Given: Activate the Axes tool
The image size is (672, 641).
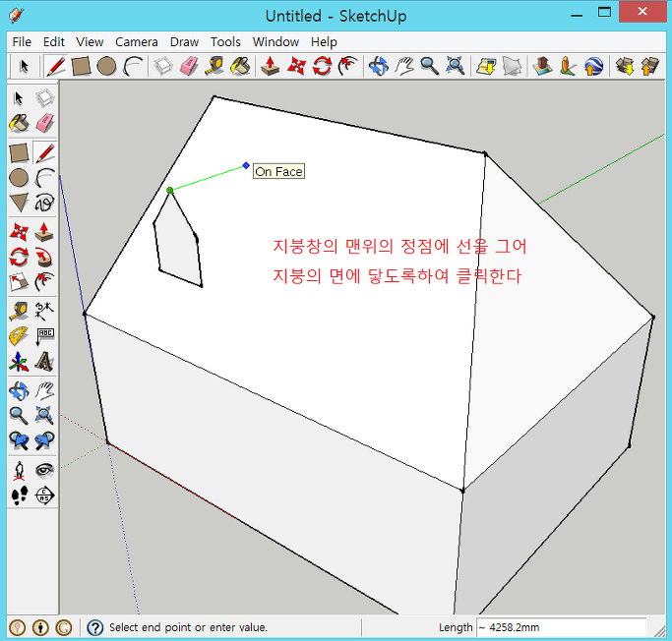Looking at the screenshot, I should click(x=19, y=361).
